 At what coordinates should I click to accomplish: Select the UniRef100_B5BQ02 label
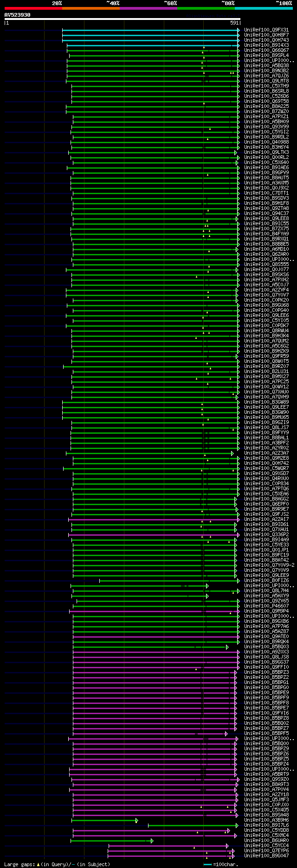click(266, 723)
